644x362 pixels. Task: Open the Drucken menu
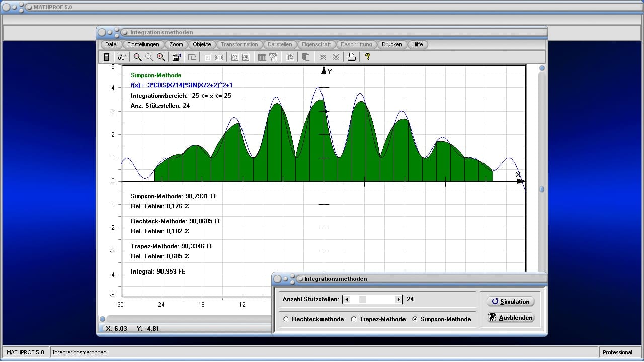point(392,44)
